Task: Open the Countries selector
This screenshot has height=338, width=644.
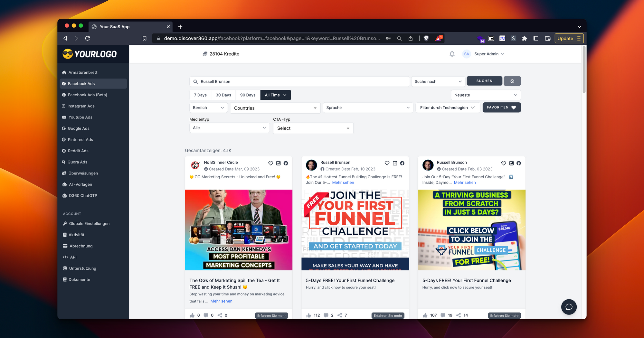Action: click(x=275, y=108)
